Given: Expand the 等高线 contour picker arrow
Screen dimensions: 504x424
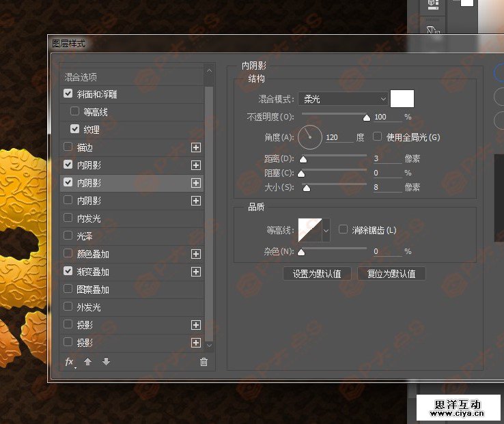Looking at the screenshot, I should point(326,231).
